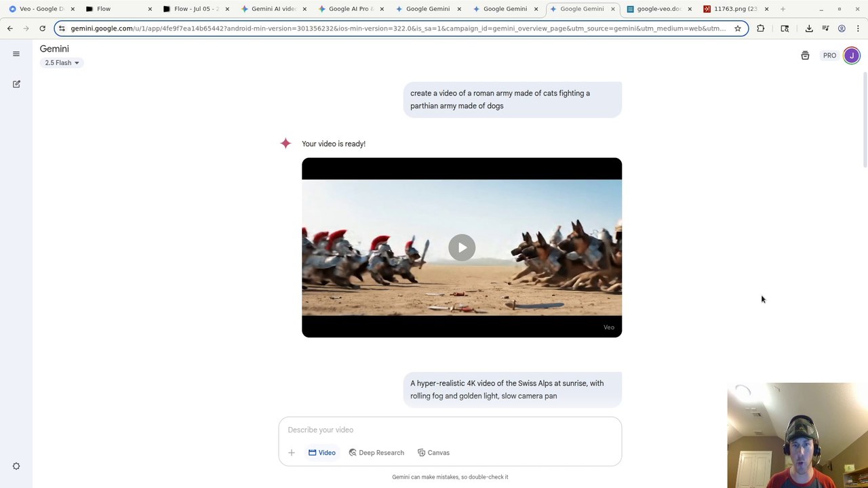Click the Gemini title text

pos(54,49)
